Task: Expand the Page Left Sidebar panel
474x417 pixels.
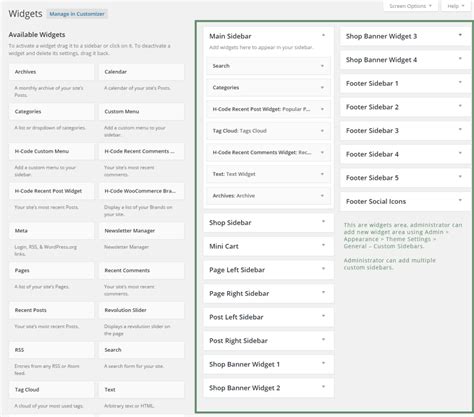Action: pyautogui.click(x=268, y=270)
